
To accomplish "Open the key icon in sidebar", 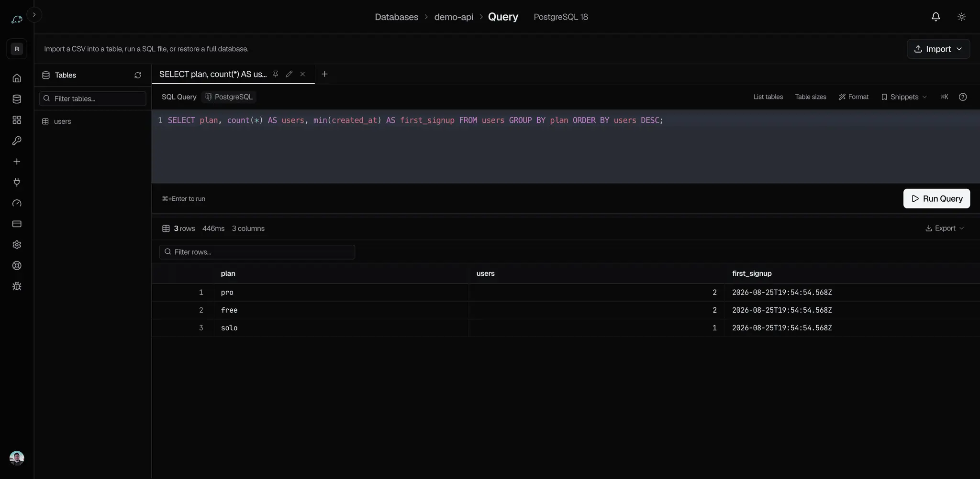I will tap(17, 141).
